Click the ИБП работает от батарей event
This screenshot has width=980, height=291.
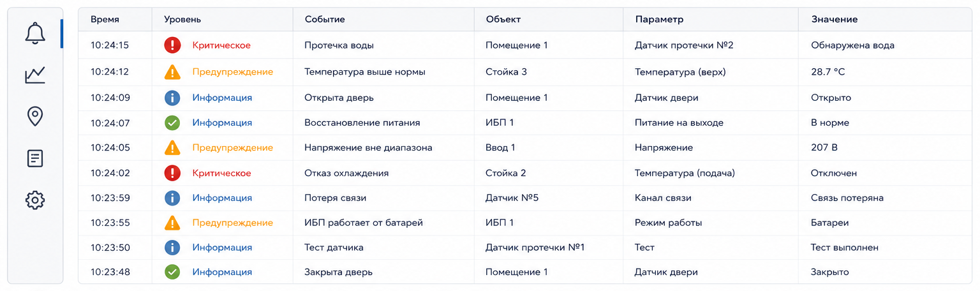[x=364, y=223]
